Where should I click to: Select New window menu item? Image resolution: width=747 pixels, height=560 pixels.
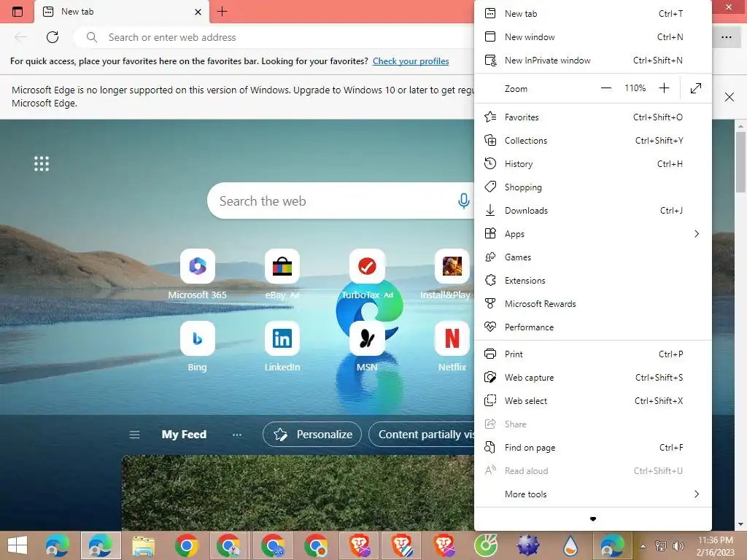coord(592,36)
